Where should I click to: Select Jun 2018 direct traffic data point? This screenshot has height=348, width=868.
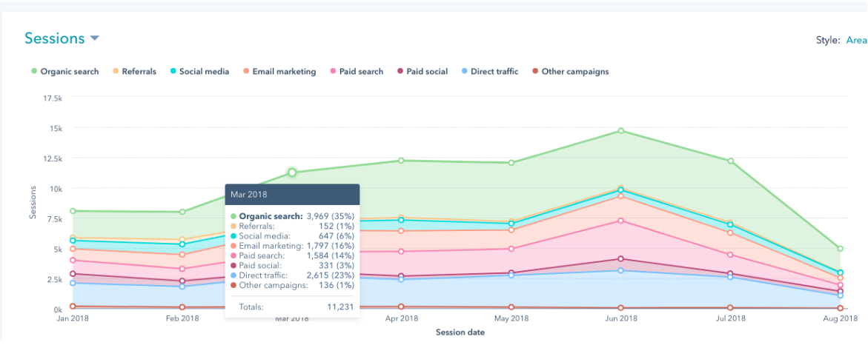point(621,270)
